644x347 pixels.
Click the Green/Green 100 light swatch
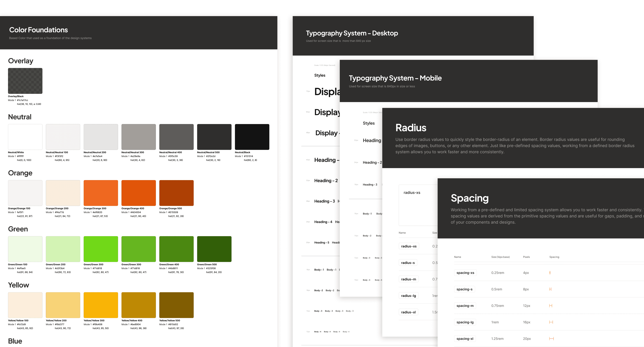[25, 249]
